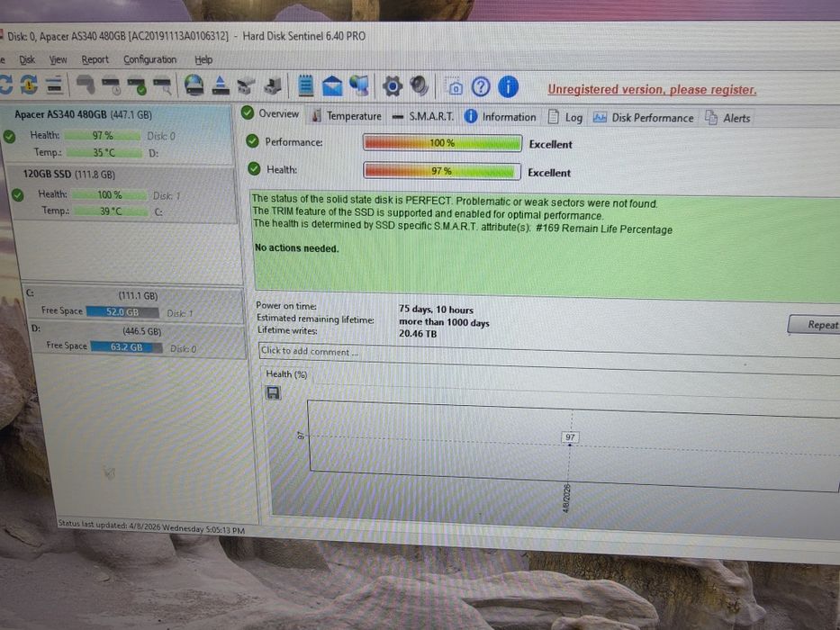Click the 120GB SSD temperature 39 °C bar

[x=111, y=211]
